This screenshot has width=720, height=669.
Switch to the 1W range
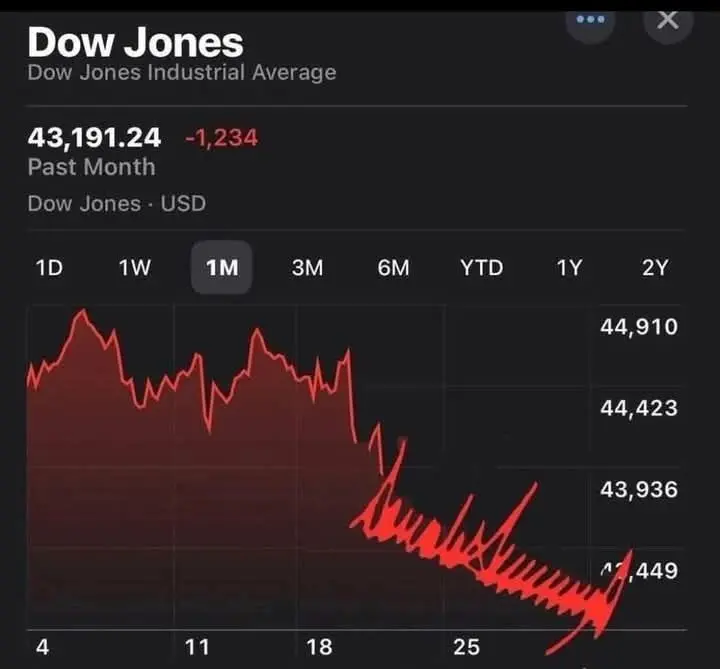pyautogui.click(x=135, y=268)
